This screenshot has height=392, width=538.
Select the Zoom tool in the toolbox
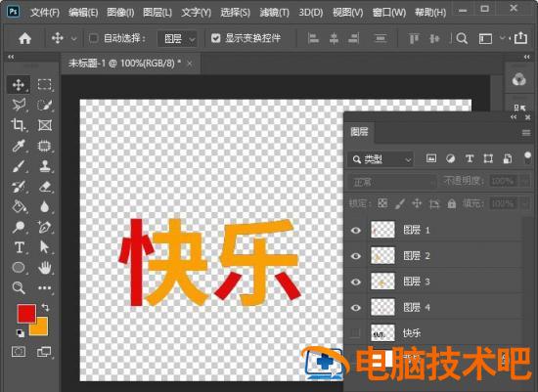pyautogui.click(x=19, y=287)
